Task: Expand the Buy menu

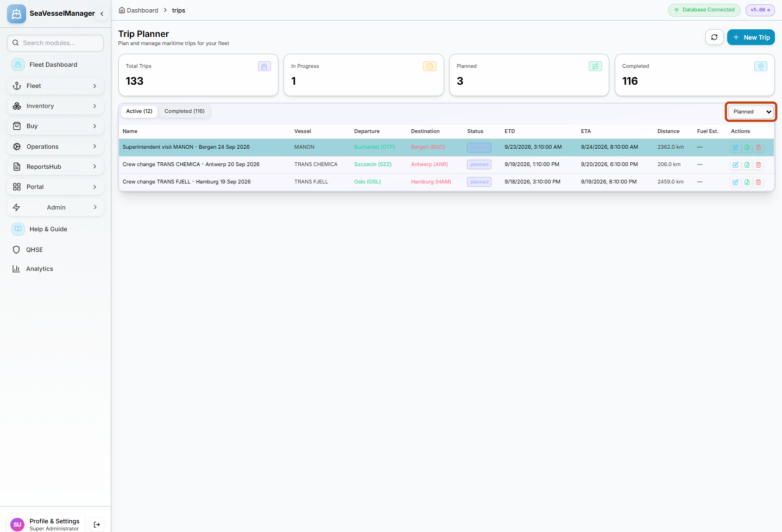Action: 55,126
